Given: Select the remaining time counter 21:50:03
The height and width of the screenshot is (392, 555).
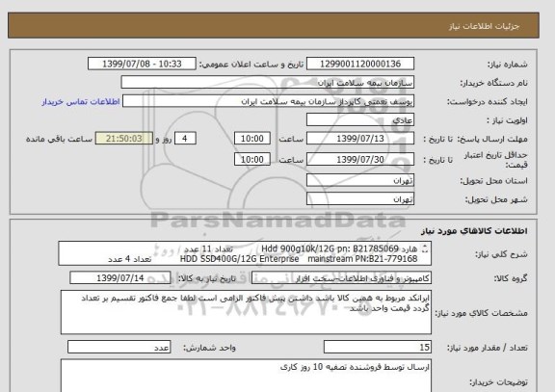Looking at the screenshot, I should pyautogui.click(x=124, y=139).
